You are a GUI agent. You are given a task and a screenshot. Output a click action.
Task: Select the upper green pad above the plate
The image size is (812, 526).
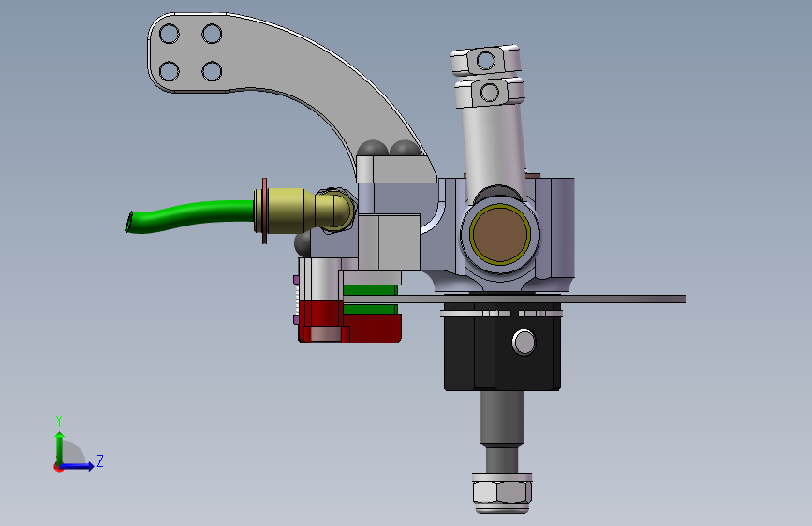tap(370, 290)
